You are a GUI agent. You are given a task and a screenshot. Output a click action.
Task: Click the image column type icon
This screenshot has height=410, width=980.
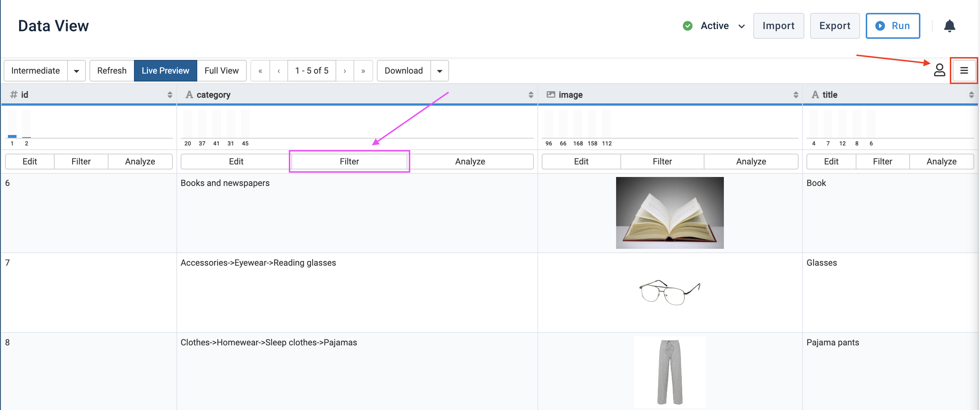tap(549, 94)
